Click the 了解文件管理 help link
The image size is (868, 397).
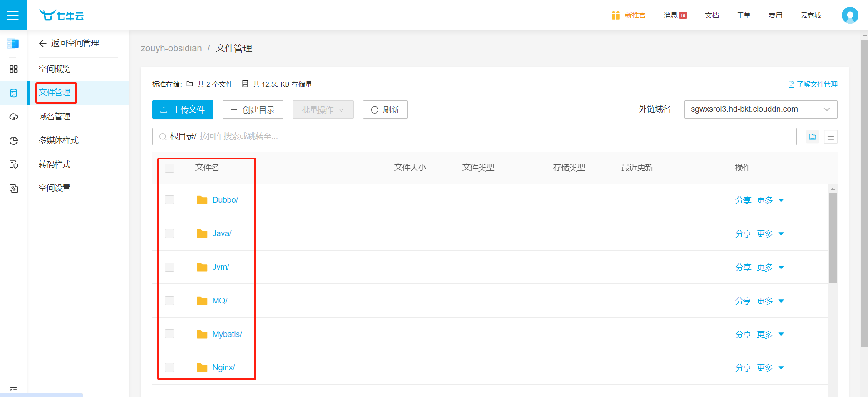point(813,84)
